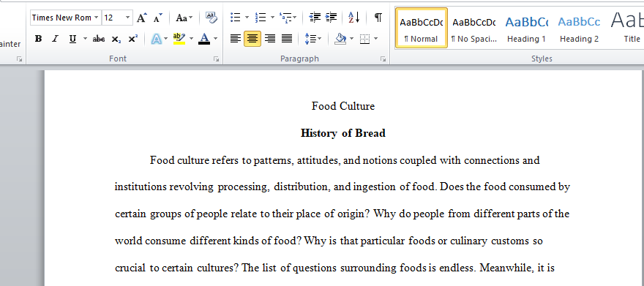Click the Numbering list icon
The image size is (644, 286).
261,18
